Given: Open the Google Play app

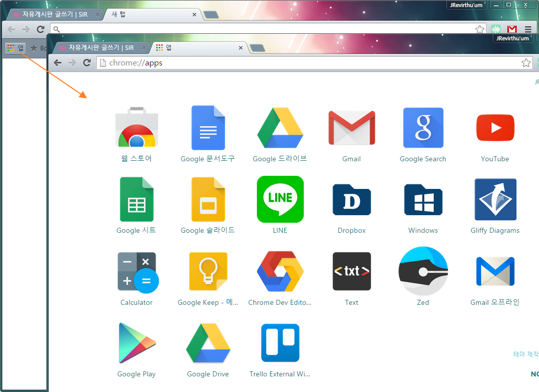Looking at the screenshot, I should tap(137, 343).
